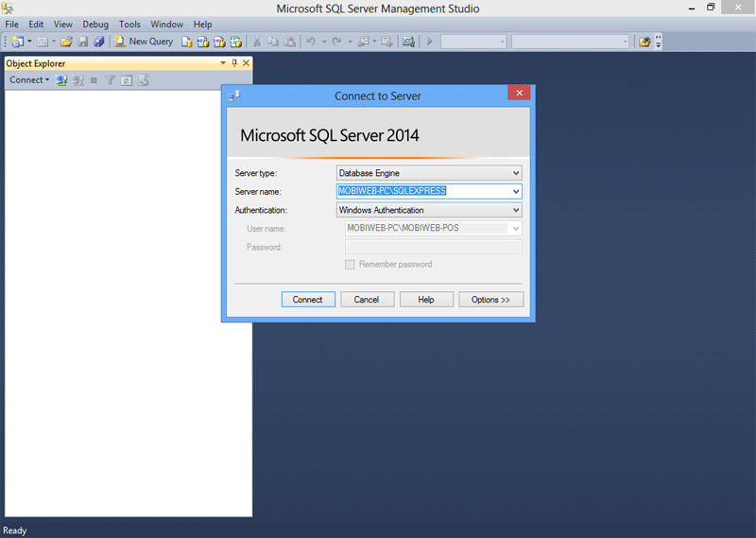The height and width of the screenshot is (538, 756).
Task: Click the User name combo box
Action: point(434,228)
